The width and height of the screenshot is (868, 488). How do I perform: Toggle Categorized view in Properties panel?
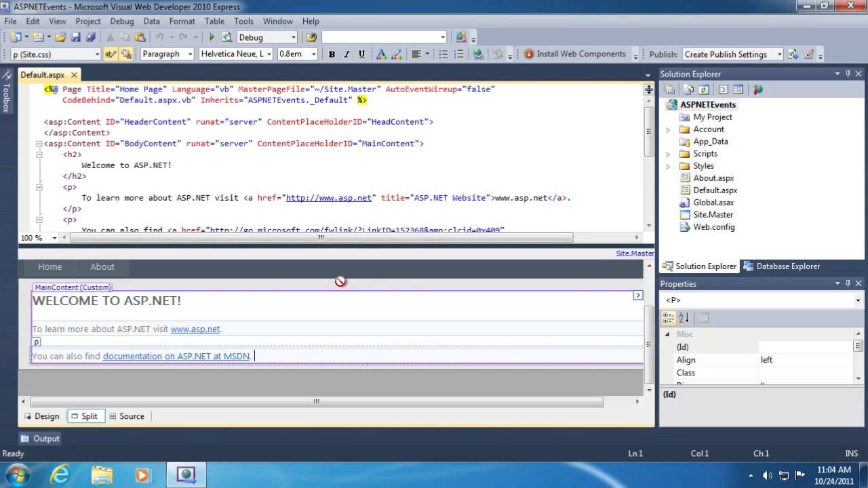pos(669,317)
